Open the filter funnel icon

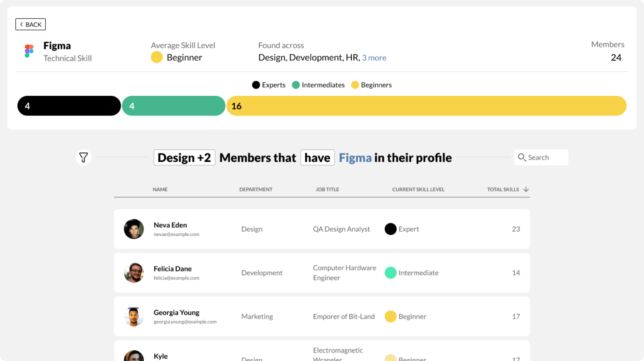pos(83,157)
